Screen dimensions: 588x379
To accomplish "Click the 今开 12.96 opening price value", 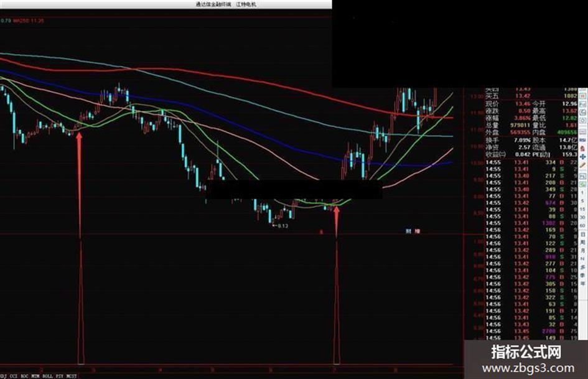I will (569, 103).
